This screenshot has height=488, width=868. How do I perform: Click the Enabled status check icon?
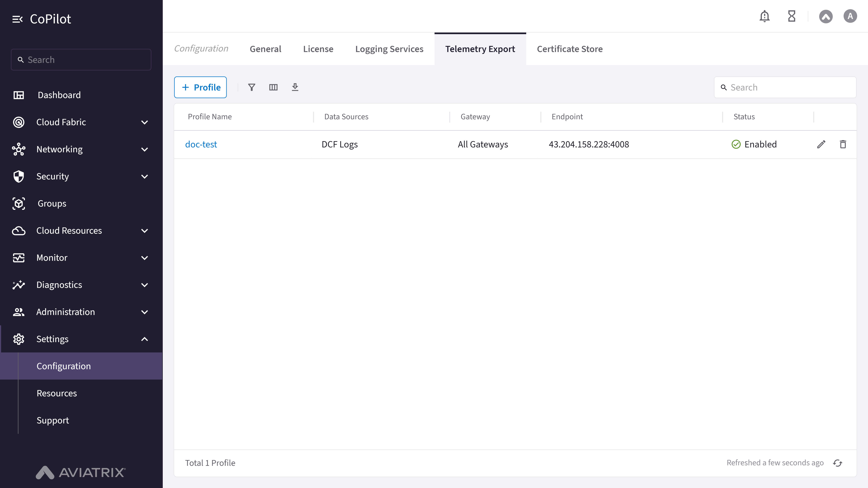pos(736,145)
